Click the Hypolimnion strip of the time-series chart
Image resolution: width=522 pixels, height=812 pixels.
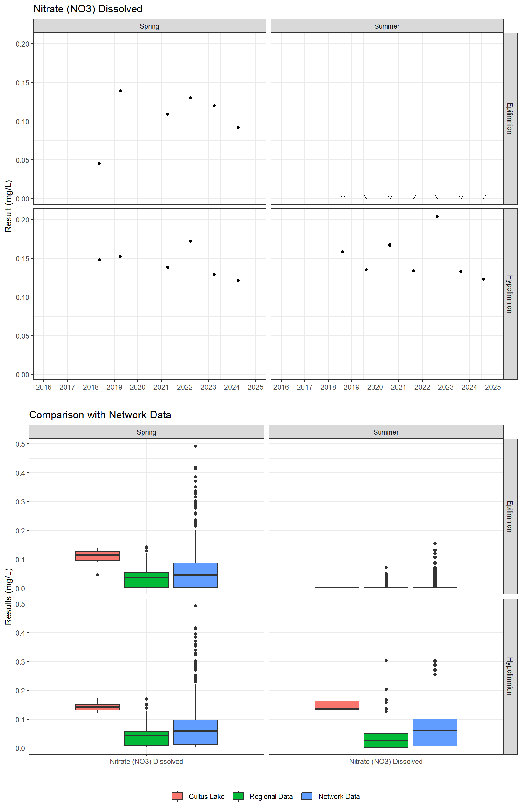point(511,294)
